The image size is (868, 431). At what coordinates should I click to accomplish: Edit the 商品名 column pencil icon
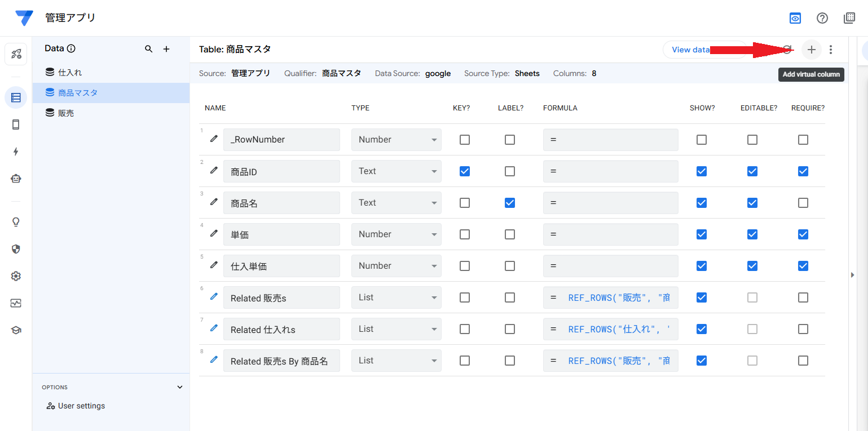tap(214, 202)
